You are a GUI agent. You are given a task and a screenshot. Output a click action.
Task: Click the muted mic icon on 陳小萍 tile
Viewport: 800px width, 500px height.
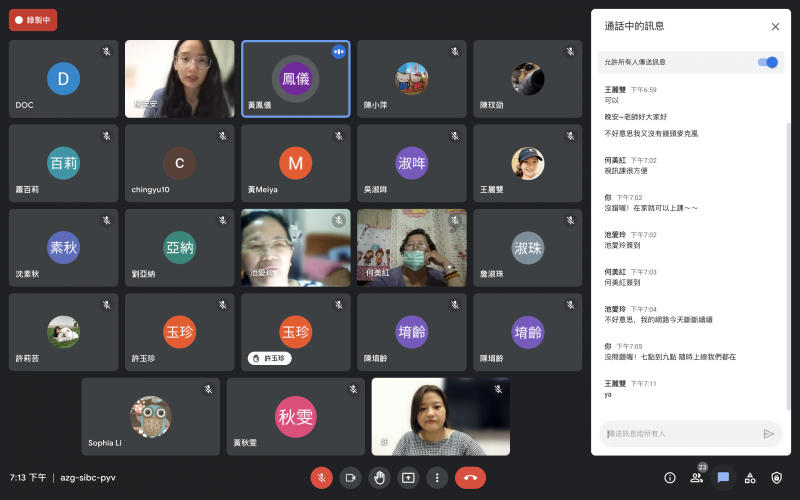point(455,52)
